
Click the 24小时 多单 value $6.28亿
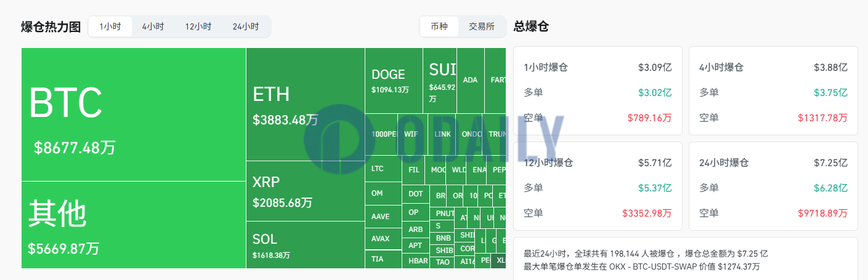pos(830,188)
